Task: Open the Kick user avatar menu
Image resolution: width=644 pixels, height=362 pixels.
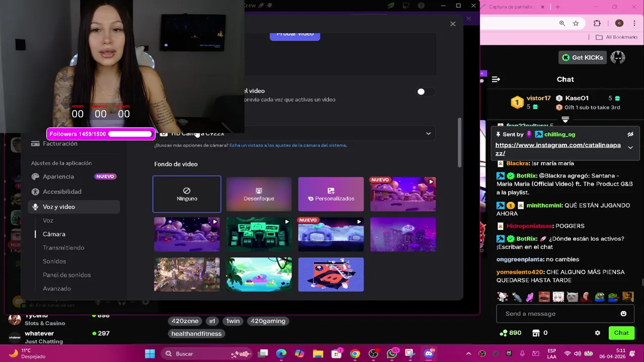Action: point(618,57)
